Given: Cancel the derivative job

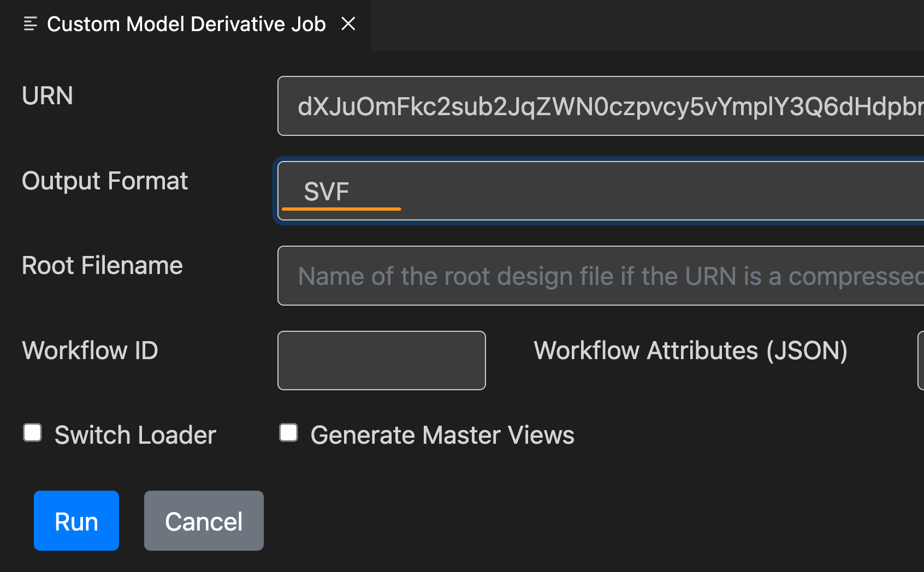Looking at the screenshot, I should 203,521.
